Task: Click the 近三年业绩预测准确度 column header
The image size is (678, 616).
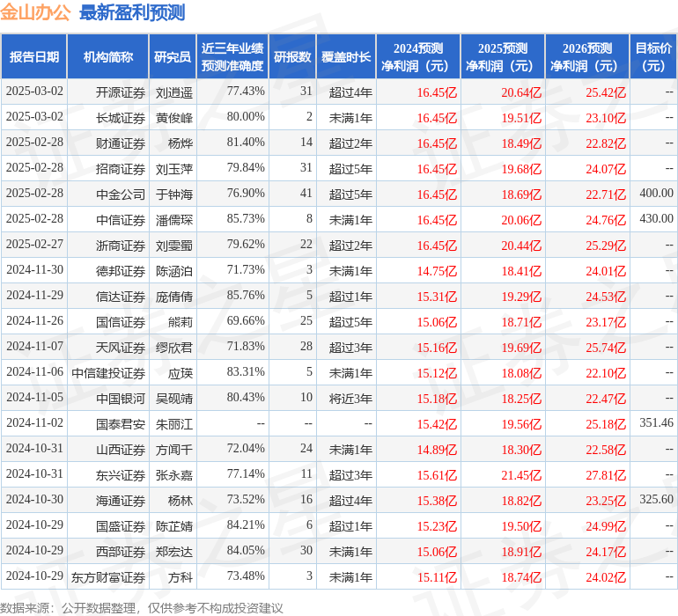Action: coord(232,56)
